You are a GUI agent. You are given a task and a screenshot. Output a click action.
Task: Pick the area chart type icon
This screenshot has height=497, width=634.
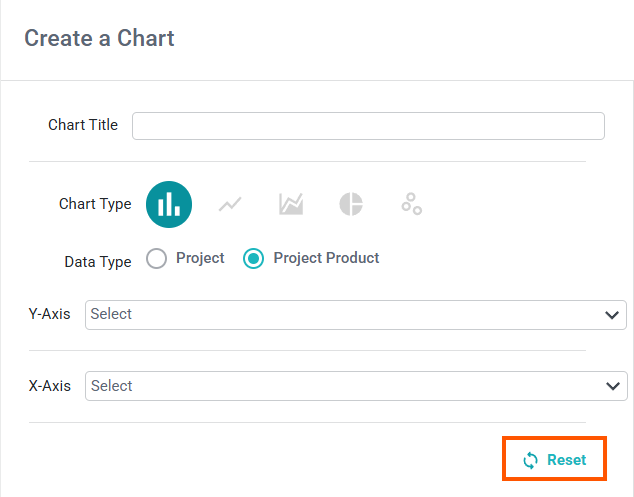point(291,204)
